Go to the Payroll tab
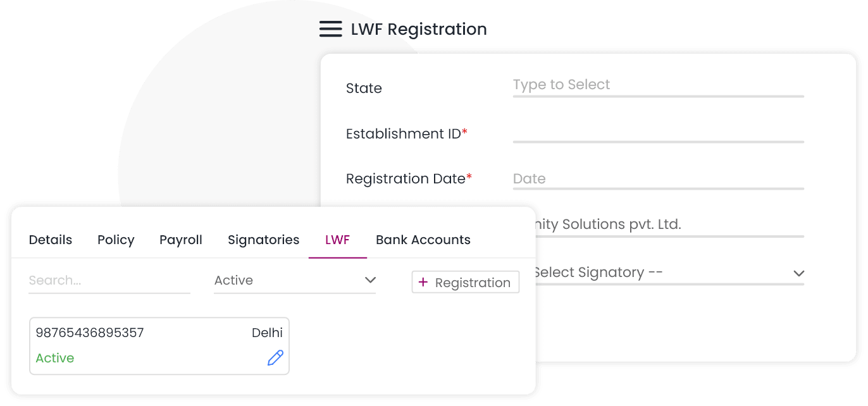Screen dimensions: 868x406 (x=181, y=240)
